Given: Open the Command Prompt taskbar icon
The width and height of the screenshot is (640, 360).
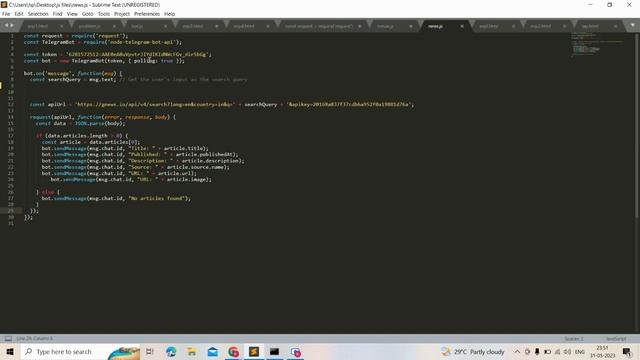Looking at the screenshot, I should 275,351.
